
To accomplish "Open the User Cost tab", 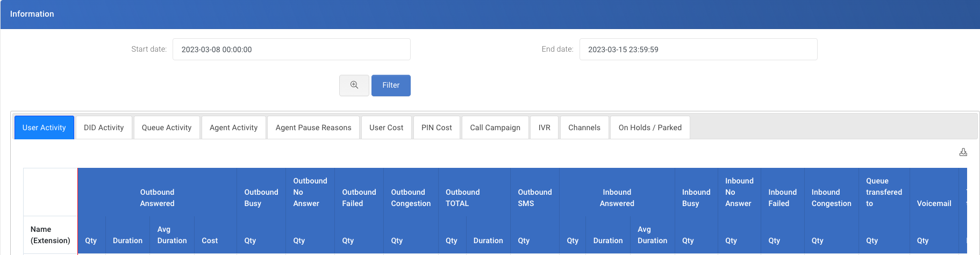I will (386, 127).
